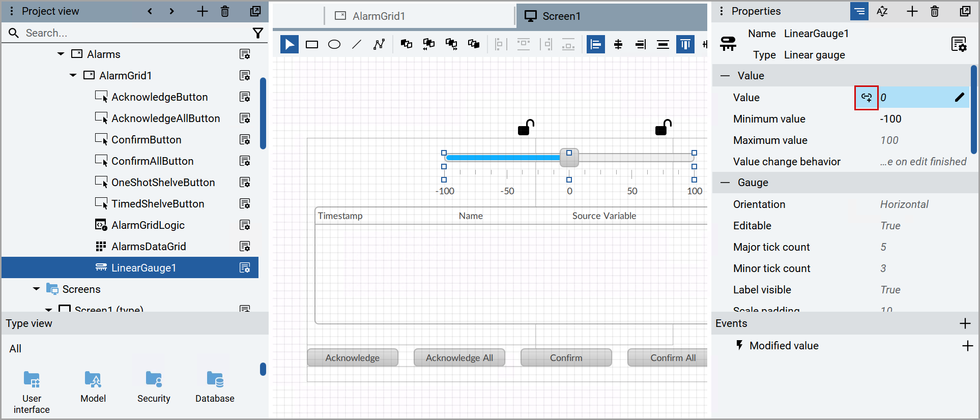
Task: Select the LinearGauge1 tree item
Action: pos(130,267)
